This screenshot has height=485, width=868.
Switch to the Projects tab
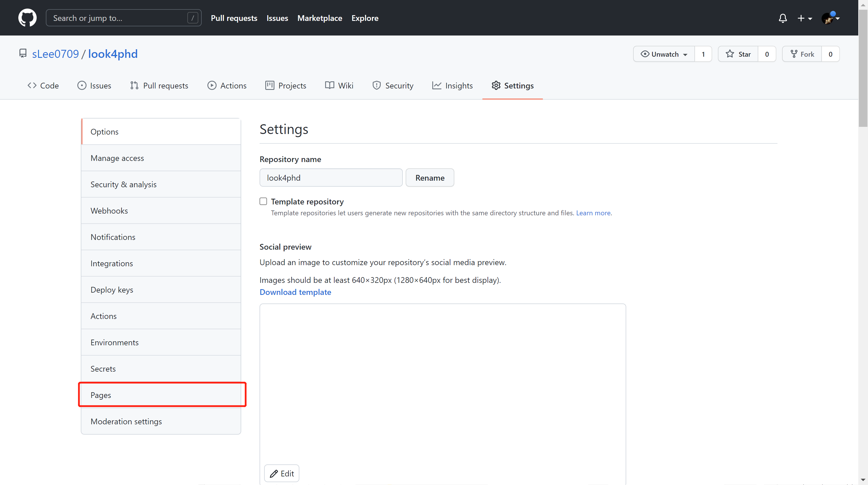click(286, 86)
